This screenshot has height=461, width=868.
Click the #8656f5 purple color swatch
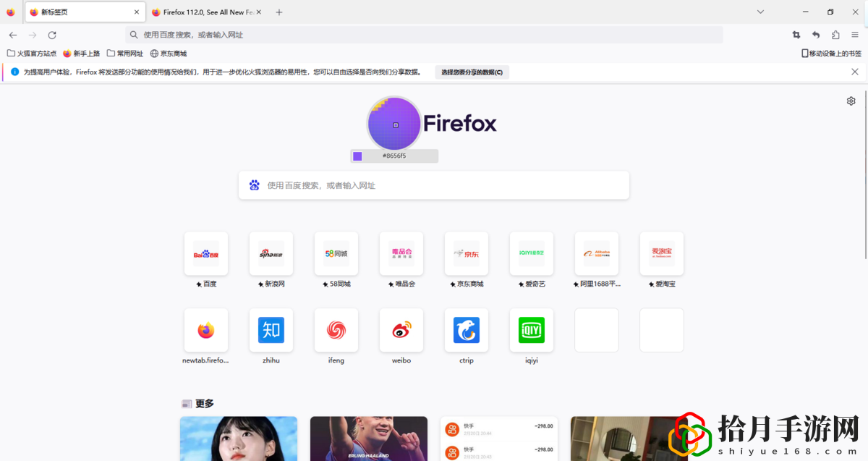click(357, 156)
